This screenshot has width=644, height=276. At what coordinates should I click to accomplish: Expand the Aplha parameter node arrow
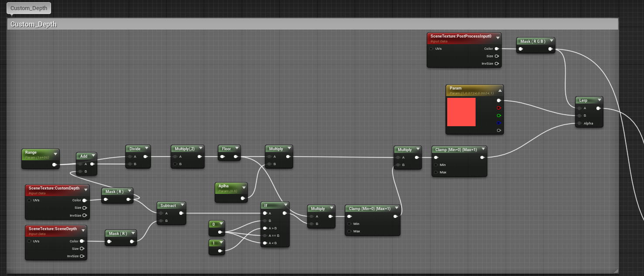pos(244,188)
